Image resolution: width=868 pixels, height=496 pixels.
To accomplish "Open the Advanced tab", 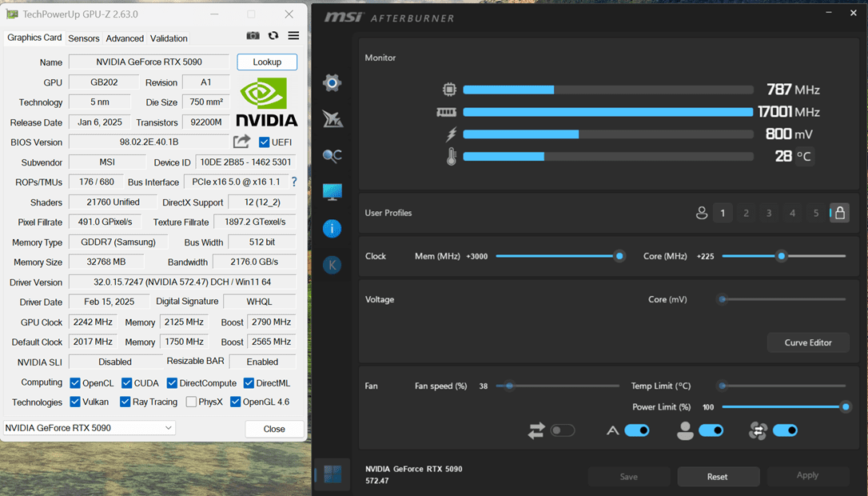I will tap(125, 38).
